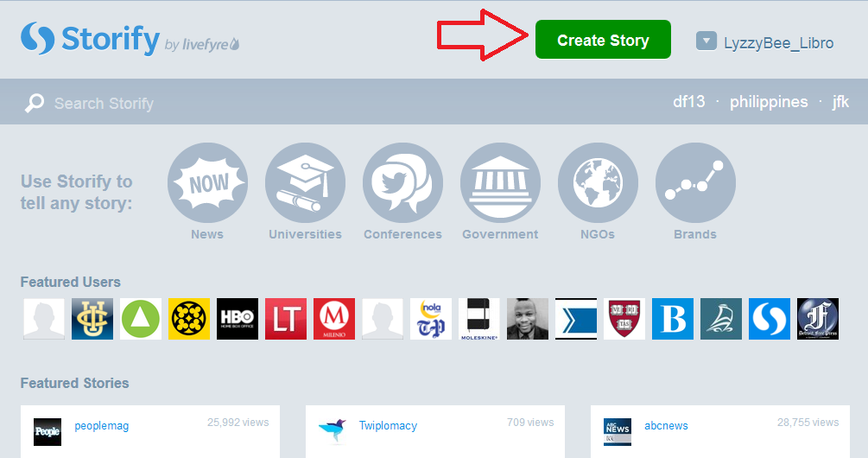Viewport: 868px width, 458px height.
Task: Open the philippines trending topic
Action: coord(769,102)
